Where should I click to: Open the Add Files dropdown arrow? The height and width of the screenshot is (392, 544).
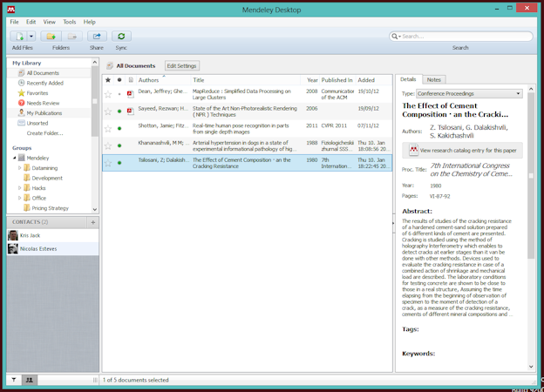pyautogui.click(x=31, y=36)
